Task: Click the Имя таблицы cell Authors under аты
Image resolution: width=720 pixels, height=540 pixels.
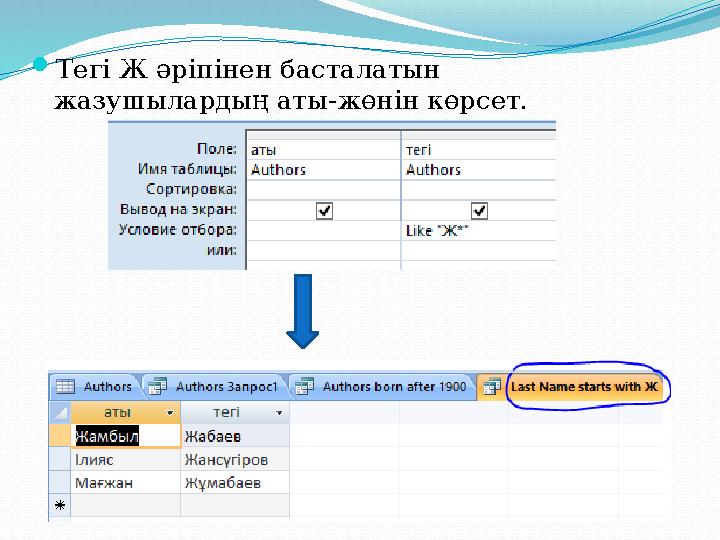Action: coord(324,170)
